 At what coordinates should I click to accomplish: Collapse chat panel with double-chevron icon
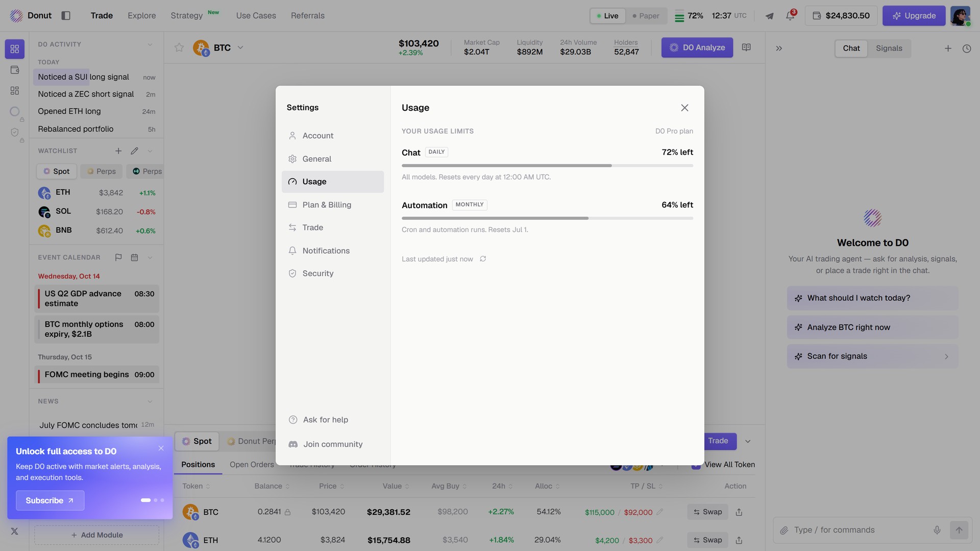coord(779,48)
